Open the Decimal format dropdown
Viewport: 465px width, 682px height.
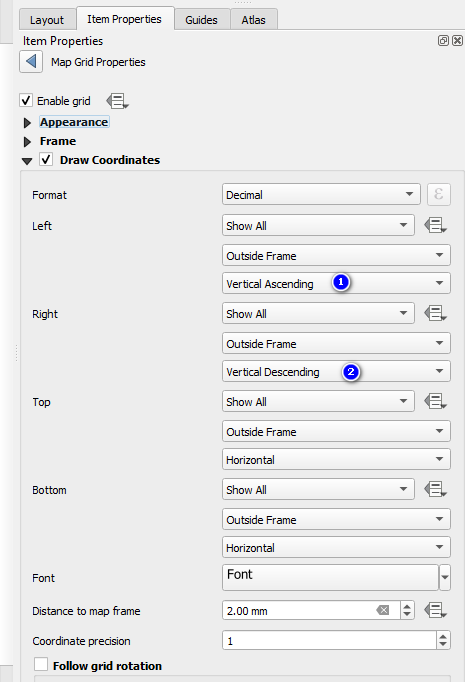(321, 194)
